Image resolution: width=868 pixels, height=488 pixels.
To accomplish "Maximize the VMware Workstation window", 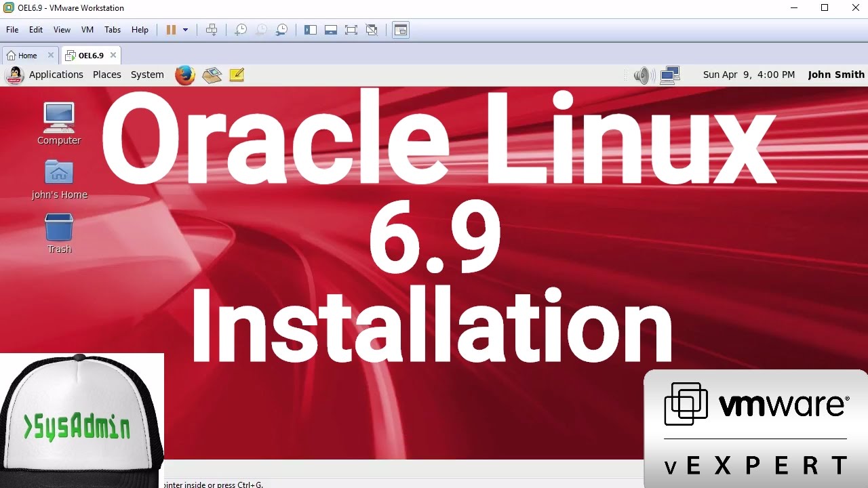I will (825, 8).
